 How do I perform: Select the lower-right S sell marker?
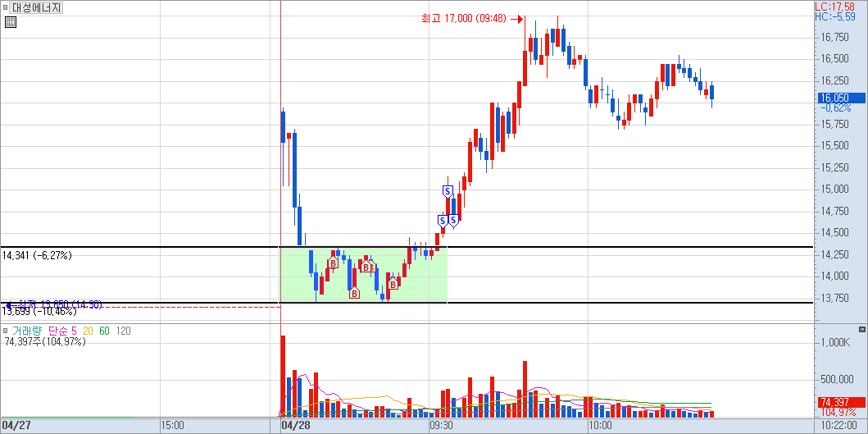click(453, 222)
